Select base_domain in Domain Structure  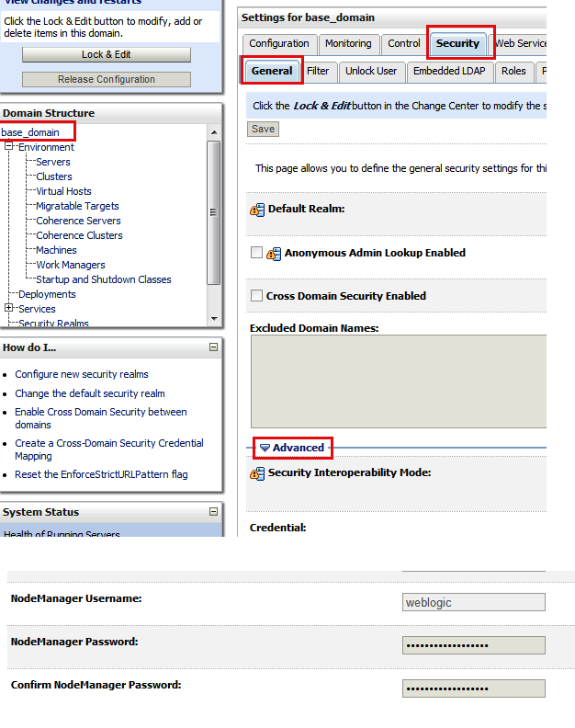pyautogui.click(x=30, y=132)
